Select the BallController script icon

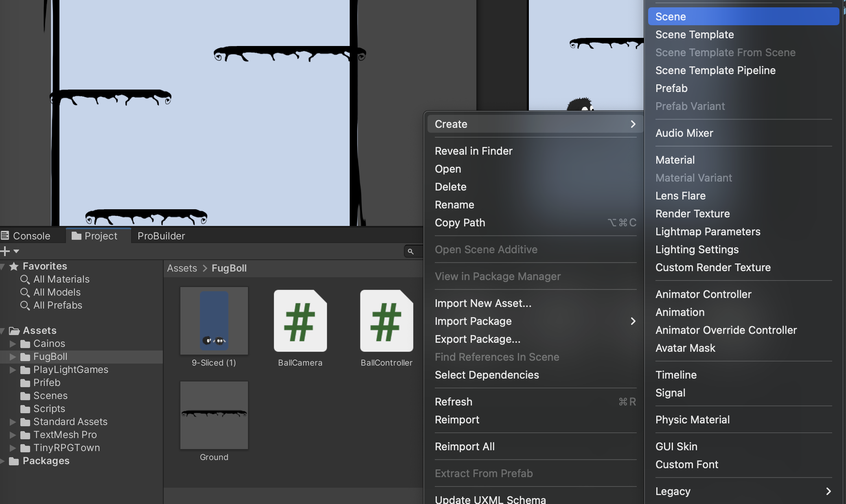coord(386,321)
